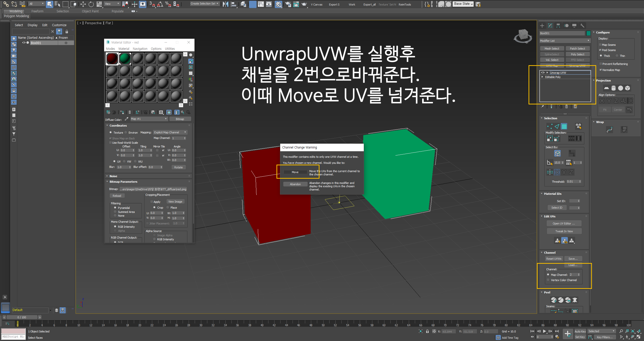Open the Explicit Map Channel mapping dropdown
Viewport: 644px width, 341px height.
pos(170,132)
